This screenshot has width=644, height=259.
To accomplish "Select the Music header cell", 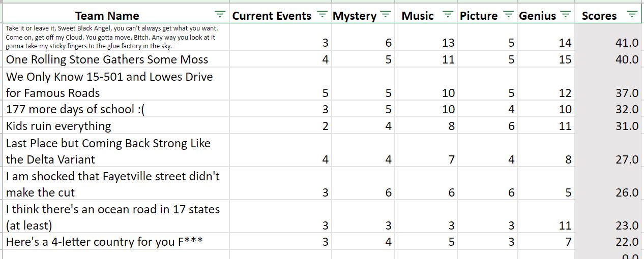I will point(426,15).
